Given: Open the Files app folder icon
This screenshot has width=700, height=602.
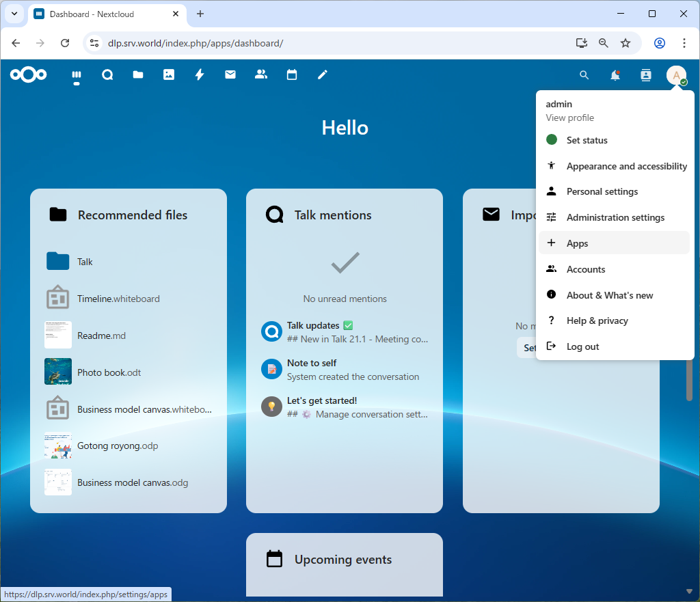Looking at the screenshot, I should click(x=138, y=75).
